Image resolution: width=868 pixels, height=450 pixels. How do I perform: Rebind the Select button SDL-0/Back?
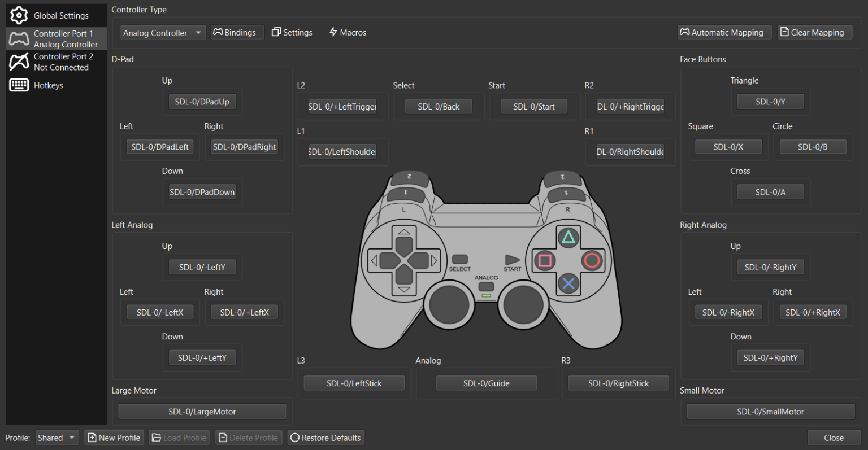(439, 106)
